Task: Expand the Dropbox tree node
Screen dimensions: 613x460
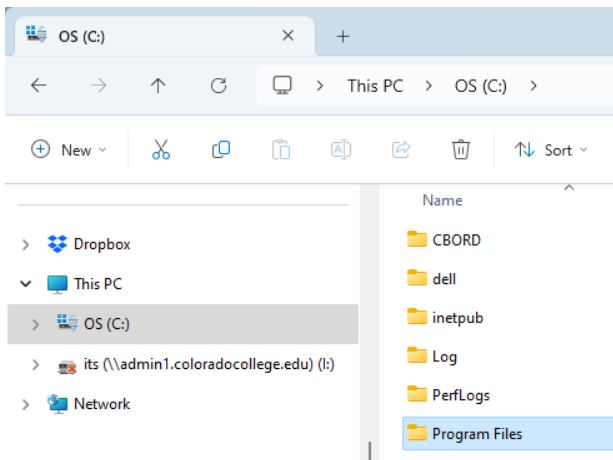Action: point(26,245)
